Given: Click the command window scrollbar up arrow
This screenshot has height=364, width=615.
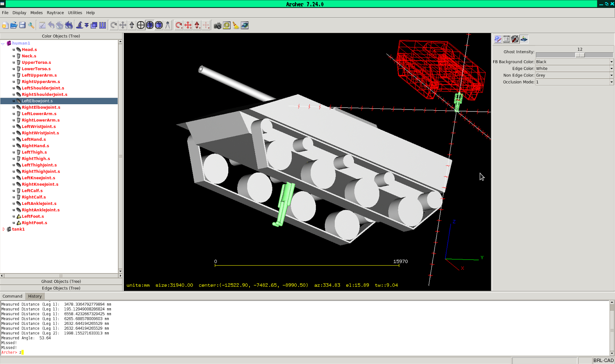Looking at the screenshot, I should [x=612, y=303].
